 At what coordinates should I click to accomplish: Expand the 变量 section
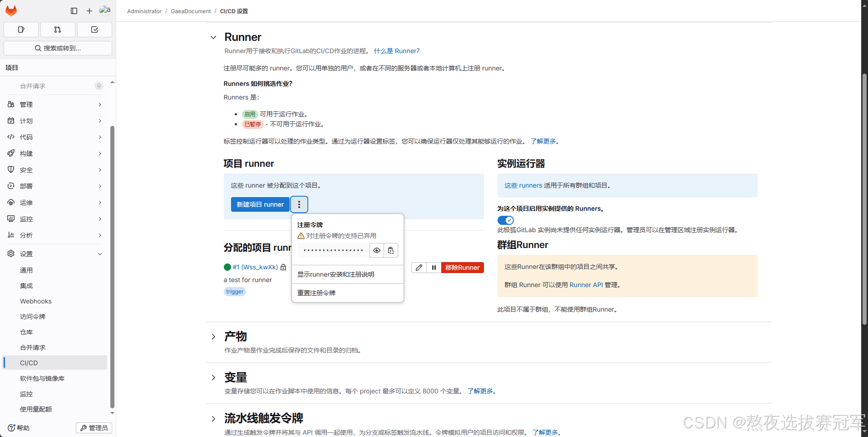[x=213, y=377]
